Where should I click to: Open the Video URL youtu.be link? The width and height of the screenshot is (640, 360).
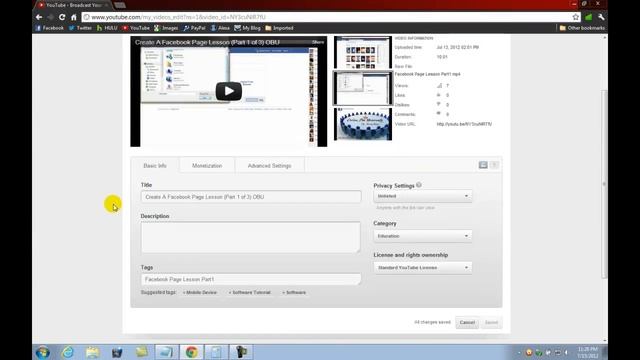[x=464, y=124]
